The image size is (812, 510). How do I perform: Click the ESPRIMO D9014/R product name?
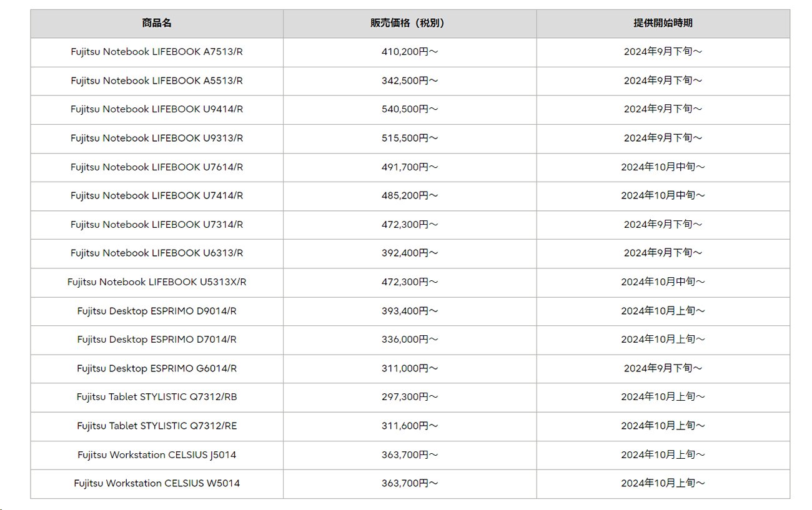click(x=157, y=310)
